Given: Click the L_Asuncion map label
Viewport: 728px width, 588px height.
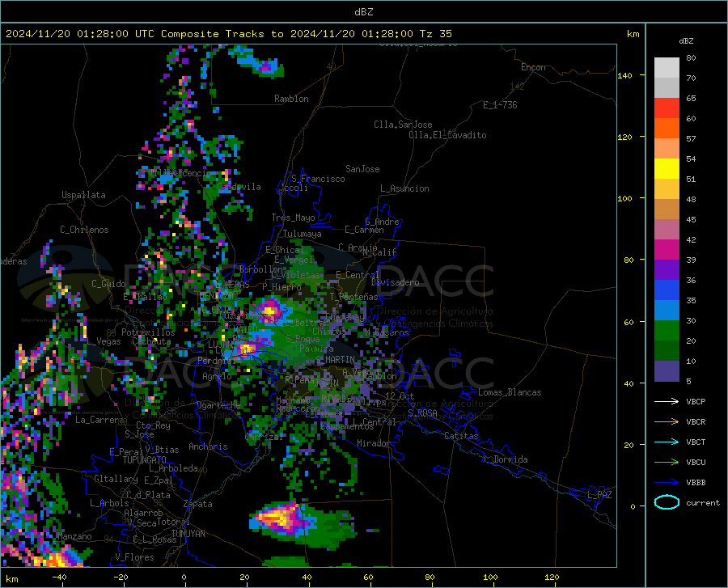Looking at the screenshot, I should coord(404,188).
